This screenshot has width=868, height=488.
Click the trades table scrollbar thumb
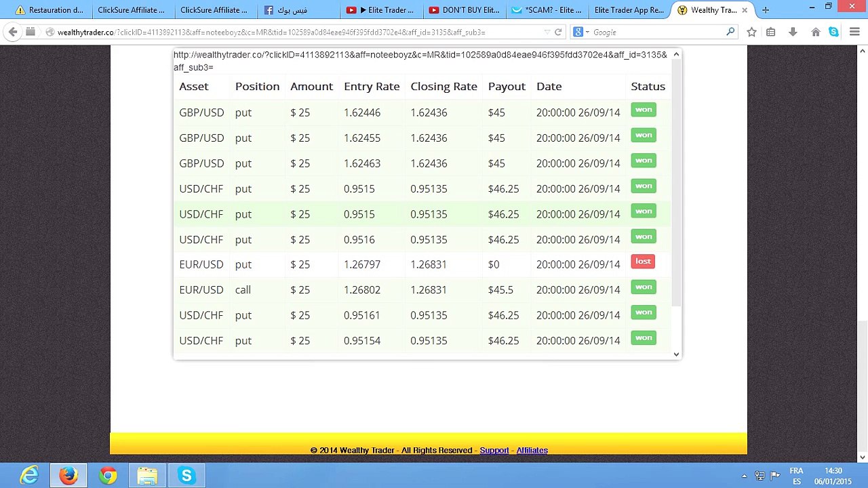click(x=676, y=183)
